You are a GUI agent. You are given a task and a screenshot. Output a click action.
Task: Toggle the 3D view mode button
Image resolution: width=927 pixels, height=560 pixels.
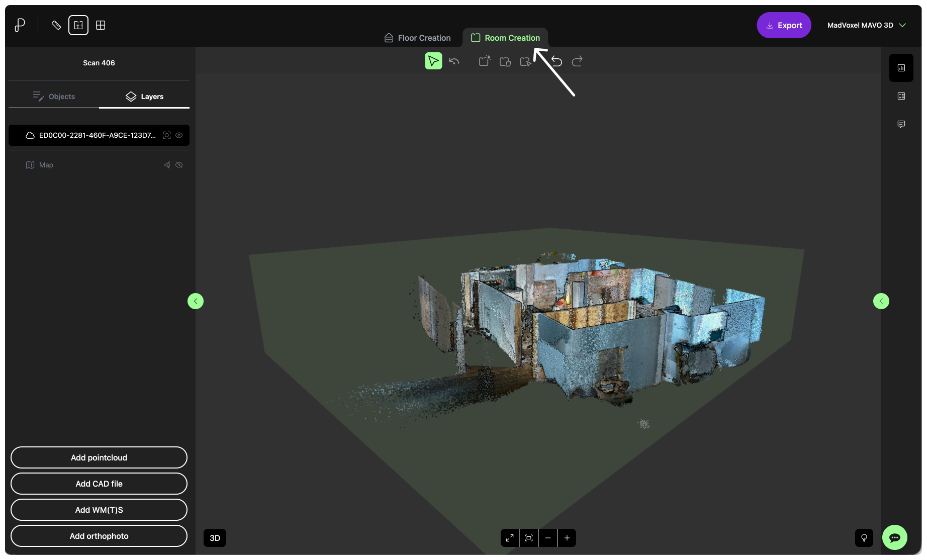[x=215, y=538]
